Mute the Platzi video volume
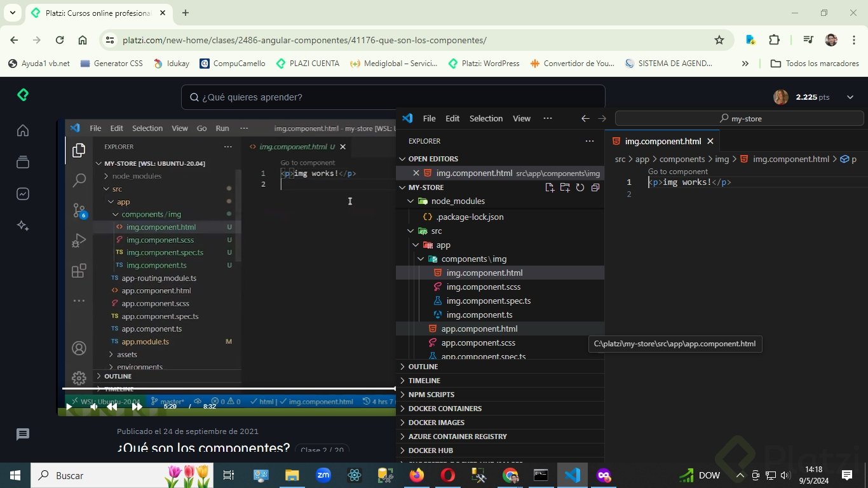 pos(93,407)
